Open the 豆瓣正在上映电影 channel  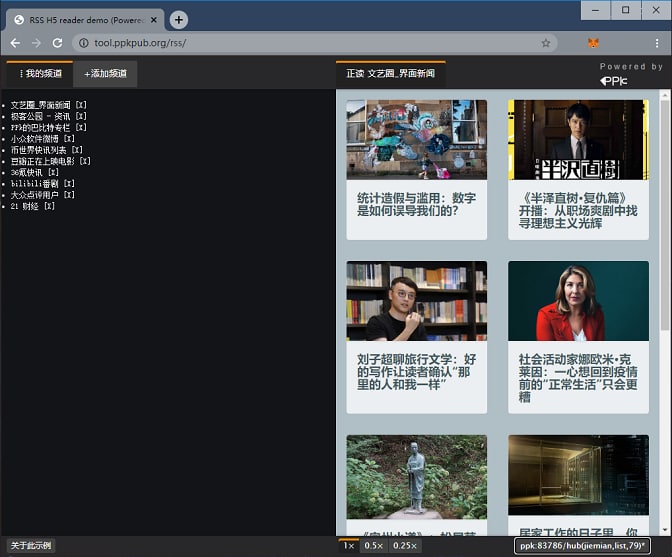coord(43,161)
